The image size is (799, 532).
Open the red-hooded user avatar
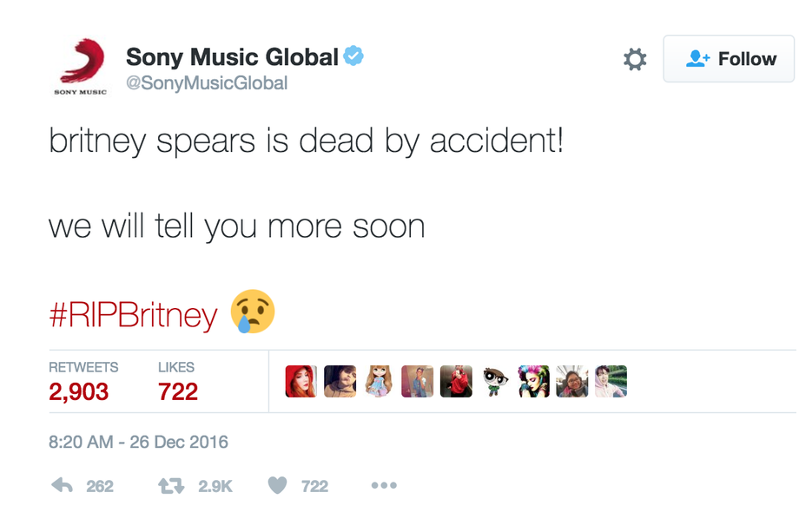301,381
